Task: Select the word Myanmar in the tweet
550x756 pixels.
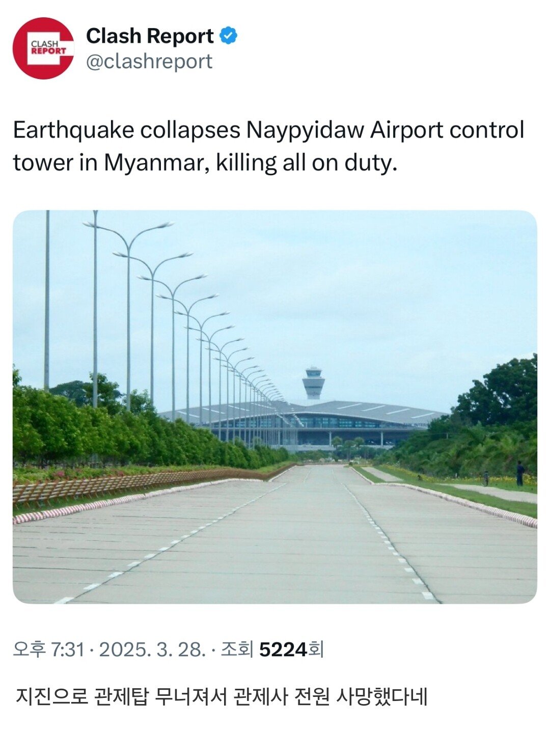Action: pos(156,163)
